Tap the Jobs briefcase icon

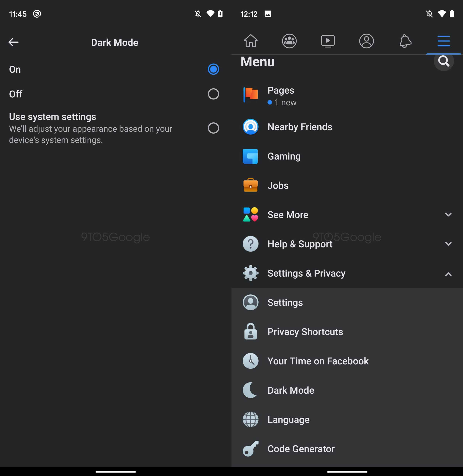[251, 185]
